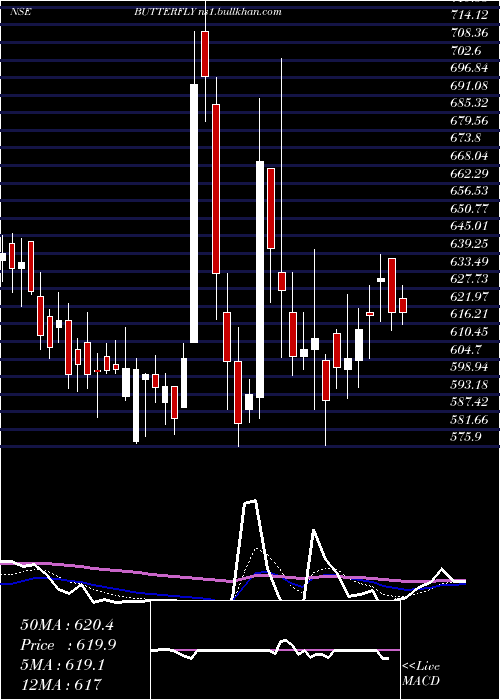Screen dimensions: 500x700
Task: Click the NSE exchange label
Action: point(20,12)
